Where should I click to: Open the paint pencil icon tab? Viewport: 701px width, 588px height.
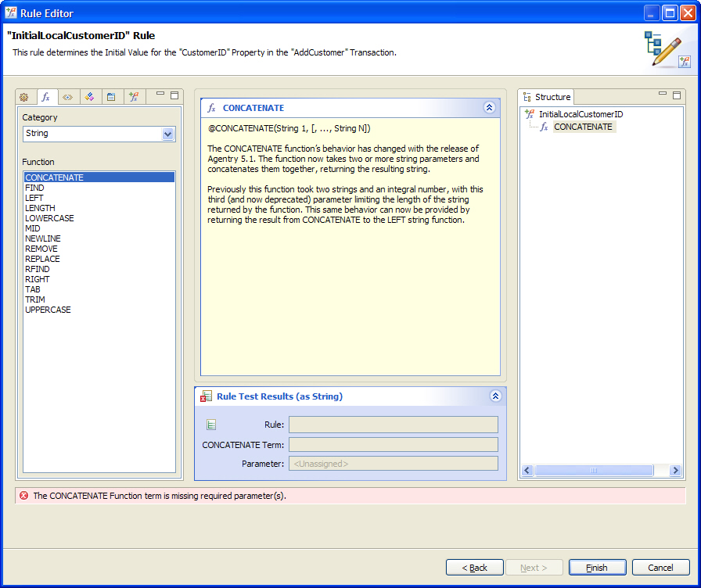pos(90,97)
